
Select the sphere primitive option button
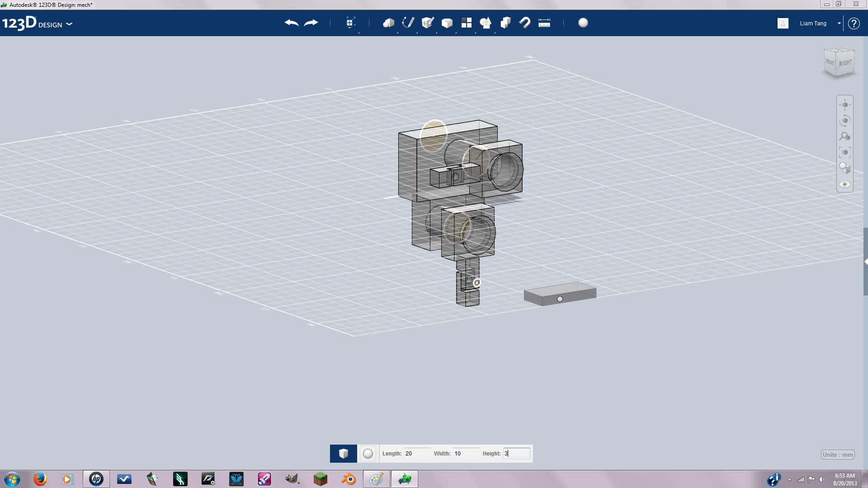(368, 453)
